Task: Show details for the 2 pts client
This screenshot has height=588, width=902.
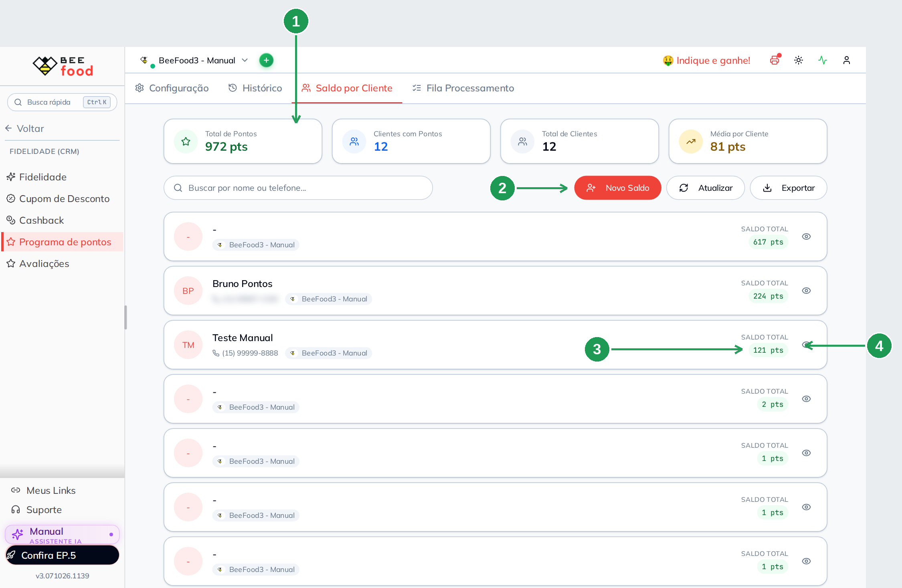Action: coord(807,399)
